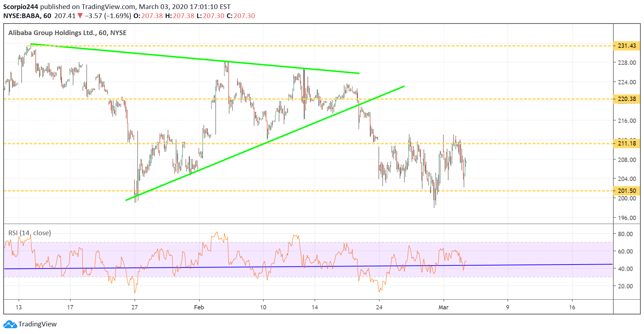Click the 14 date axis label
644x334 pixels.
tap(315, 307)
